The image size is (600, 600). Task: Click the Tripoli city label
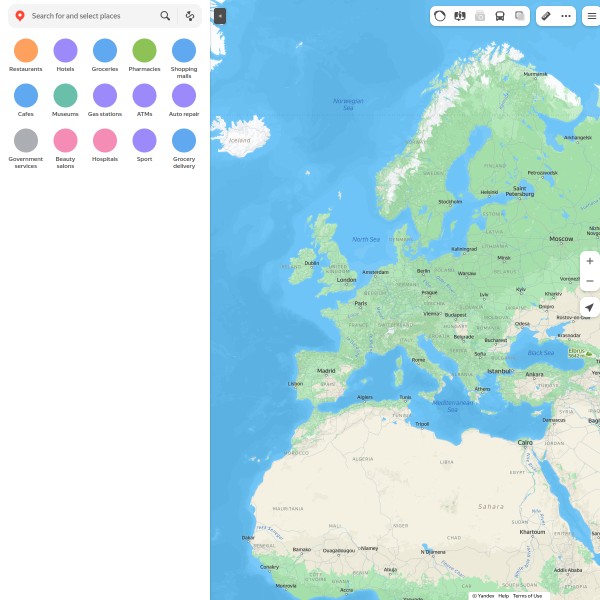click(422, 424)
